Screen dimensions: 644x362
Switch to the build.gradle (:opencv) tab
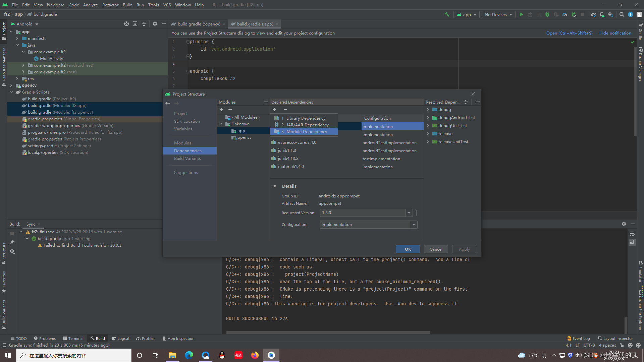(x=199, y=24)
